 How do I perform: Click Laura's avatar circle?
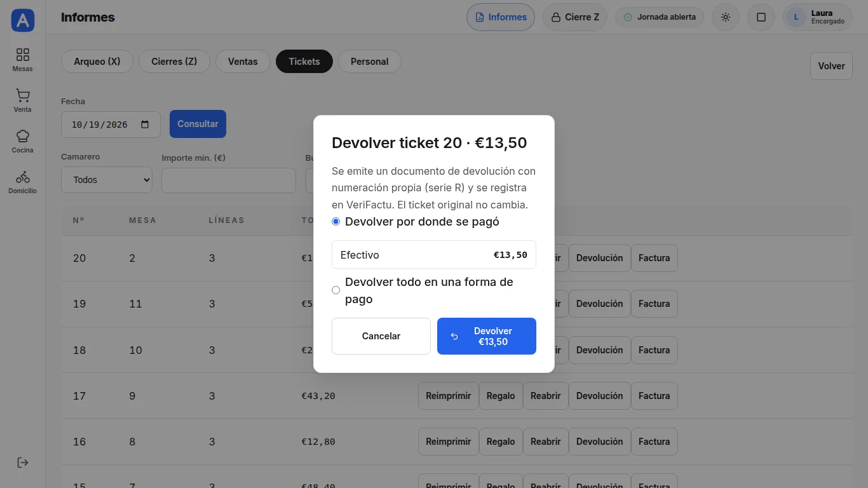click(796, 17)
